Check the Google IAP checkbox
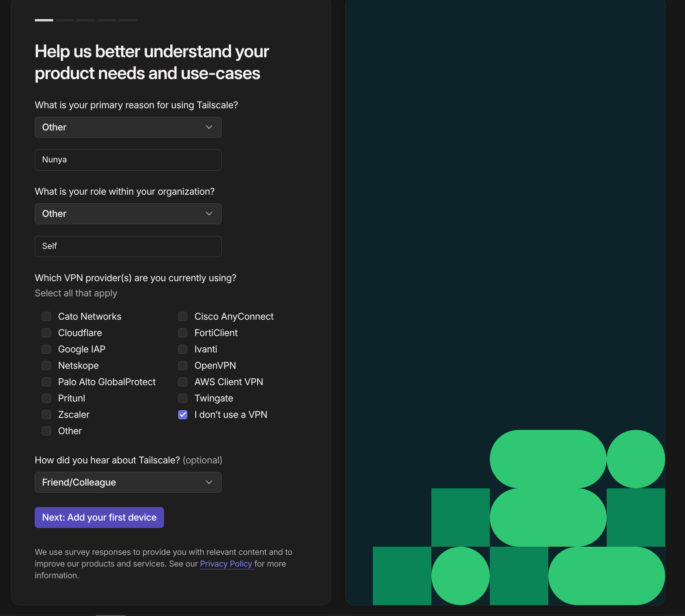 click(46, 349)
